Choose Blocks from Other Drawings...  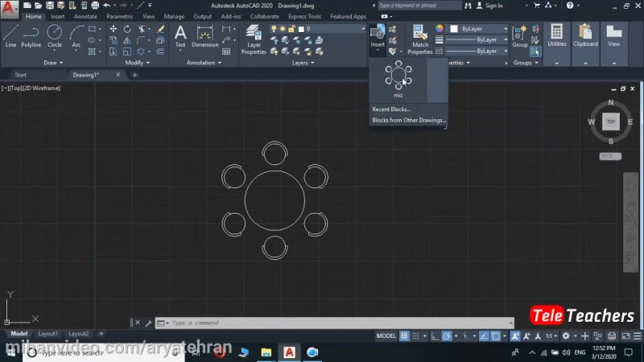click(408, 120)
